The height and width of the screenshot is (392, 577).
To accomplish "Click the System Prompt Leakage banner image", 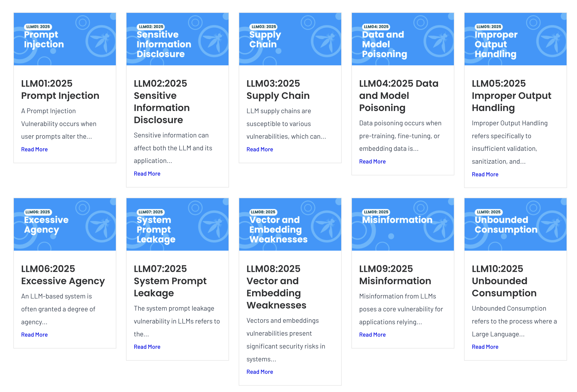I will tap(178, 224).
